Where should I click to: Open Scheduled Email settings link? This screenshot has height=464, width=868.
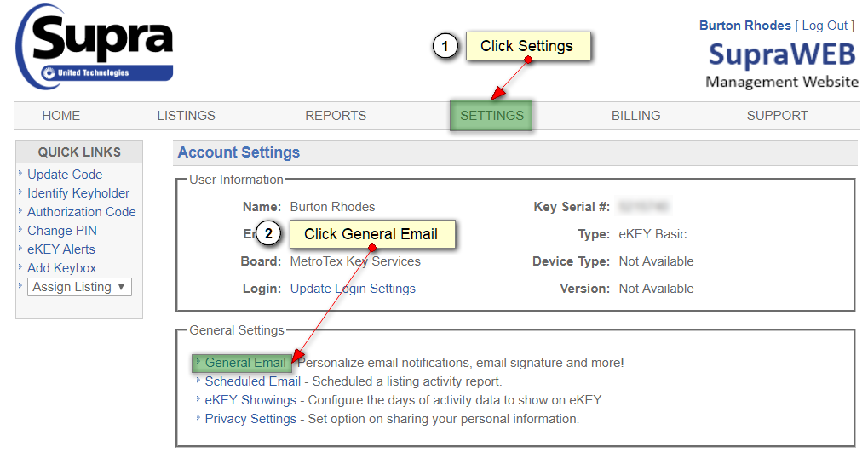[252, 381]
